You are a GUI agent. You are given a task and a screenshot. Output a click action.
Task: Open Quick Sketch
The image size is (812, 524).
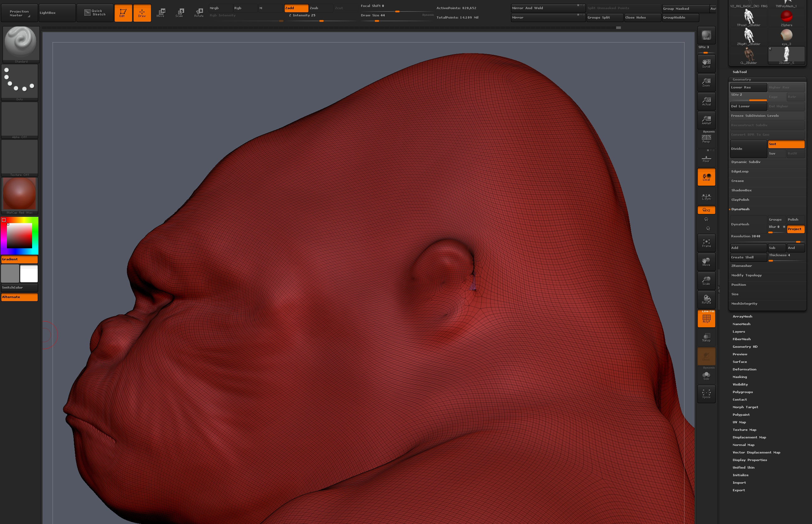coord(95,13)
